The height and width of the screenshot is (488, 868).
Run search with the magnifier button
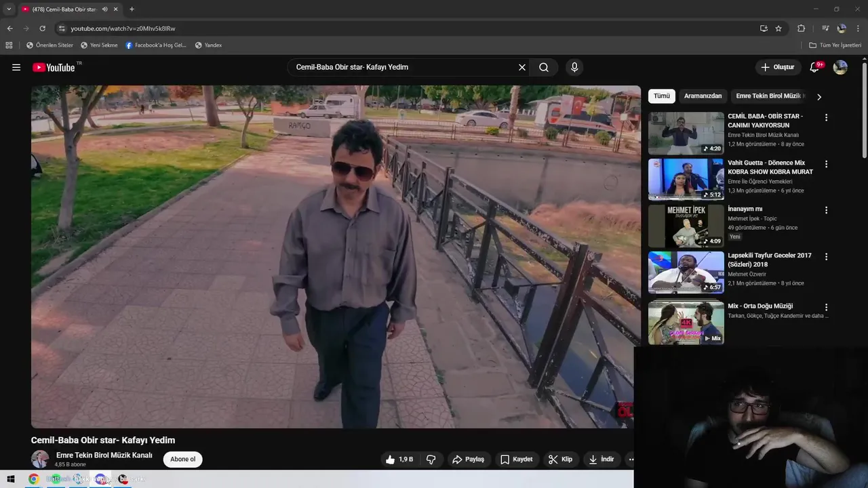tap(544, 67)
